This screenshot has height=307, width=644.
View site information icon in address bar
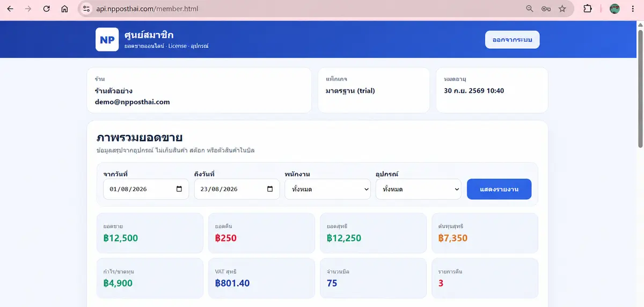coord(87,9)
